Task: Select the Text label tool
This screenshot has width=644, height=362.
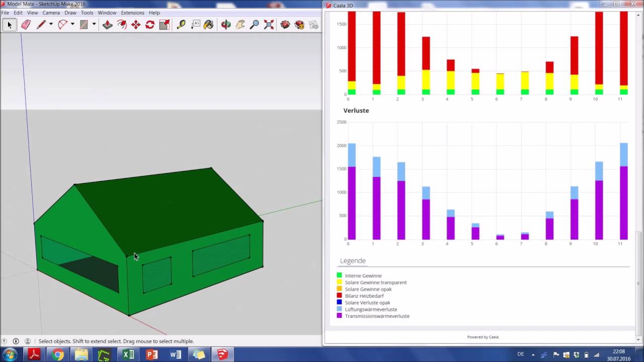Action: (196, 25)
